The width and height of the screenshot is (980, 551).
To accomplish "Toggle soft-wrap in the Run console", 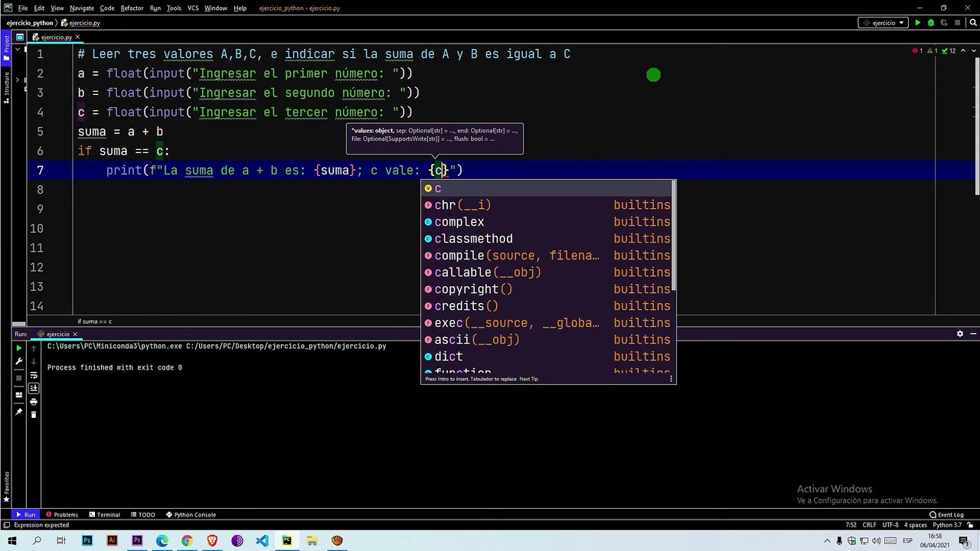I will tap(34, 375).
